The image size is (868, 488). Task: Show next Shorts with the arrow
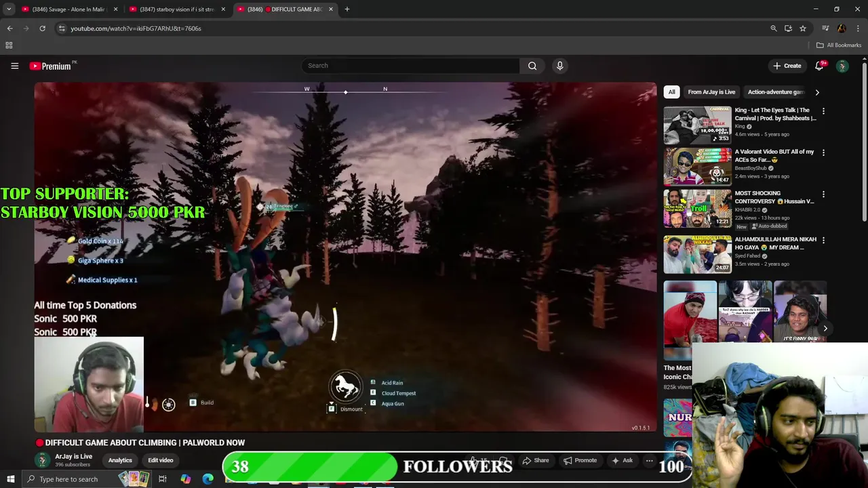pos(825,329)
